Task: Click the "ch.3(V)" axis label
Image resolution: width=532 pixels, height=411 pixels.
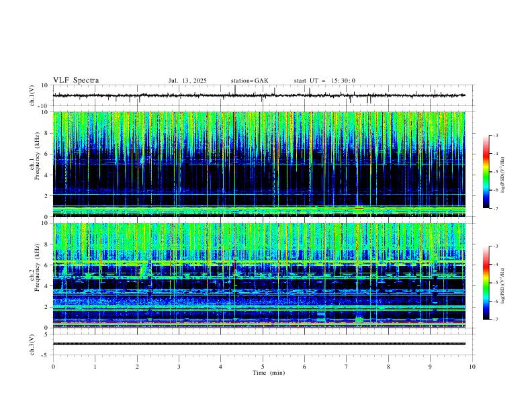Action: coord(32,345)
